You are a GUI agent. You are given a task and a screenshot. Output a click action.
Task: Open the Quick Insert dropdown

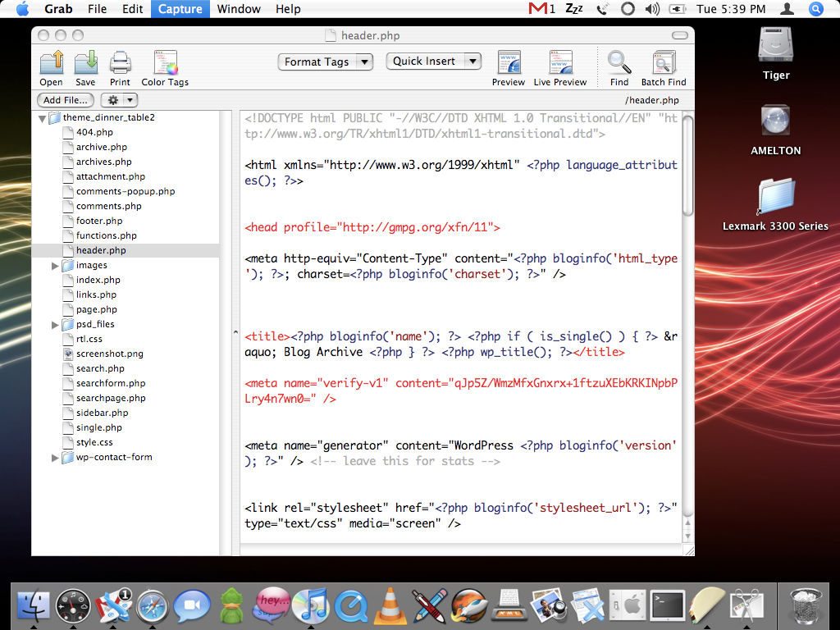433,62
